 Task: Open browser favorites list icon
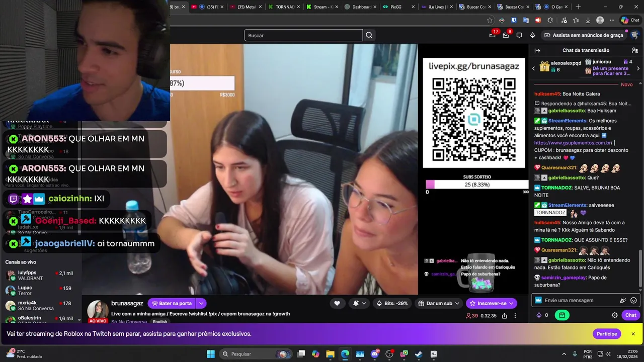pyautogui.click(x=576, y=20)
